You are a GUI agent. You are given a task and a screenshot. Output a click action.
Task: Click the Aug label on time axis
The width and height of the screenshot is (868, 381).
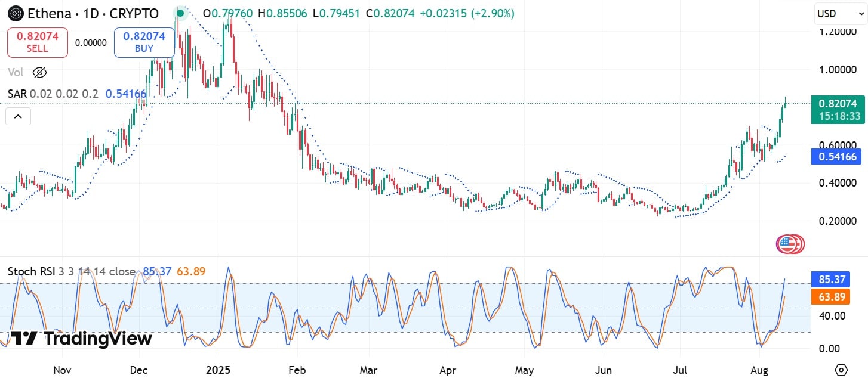(x=759, y=370)
